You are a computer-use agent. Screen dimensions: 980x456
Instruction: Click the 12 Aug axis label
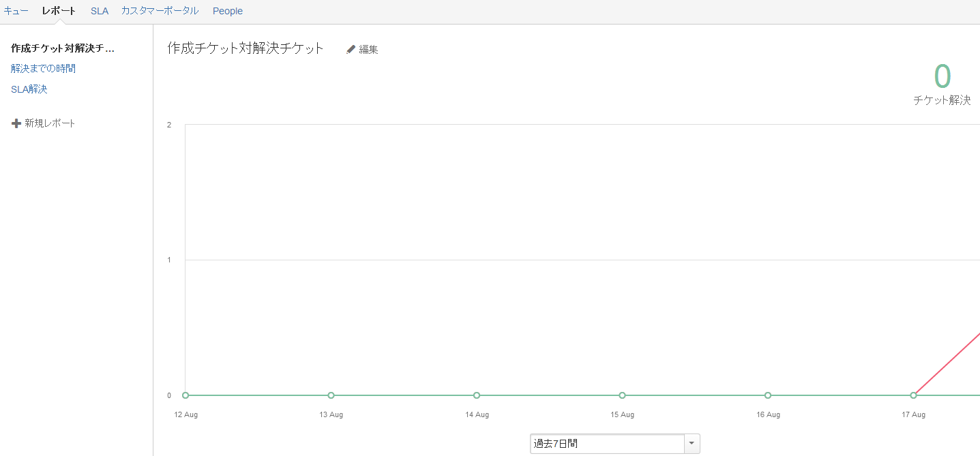[x=185, y=414]
